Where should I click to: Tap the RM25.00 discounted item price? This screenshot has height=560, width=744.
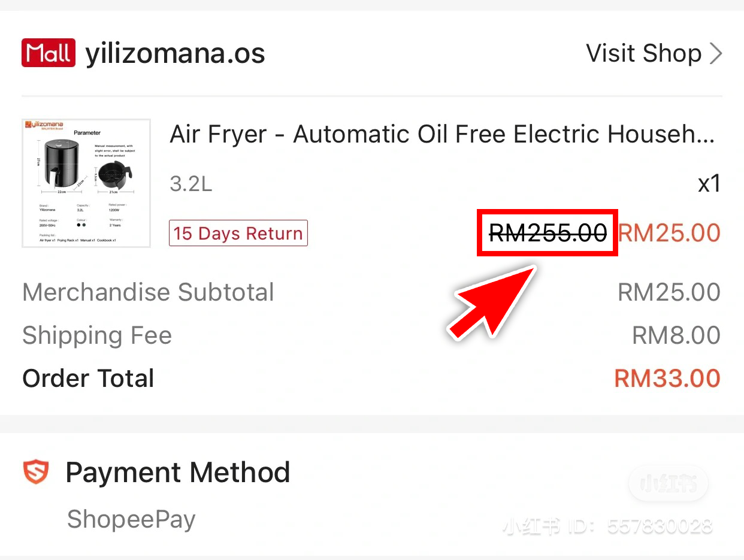(x=669, y=232)
